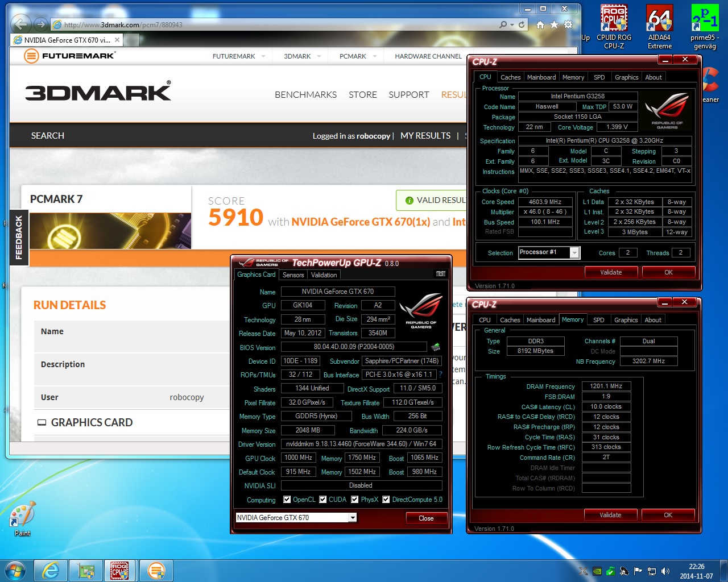Click the Bus Interface question mark icon
The width and height of the screenshot is (728, 582).
(440, 375)
